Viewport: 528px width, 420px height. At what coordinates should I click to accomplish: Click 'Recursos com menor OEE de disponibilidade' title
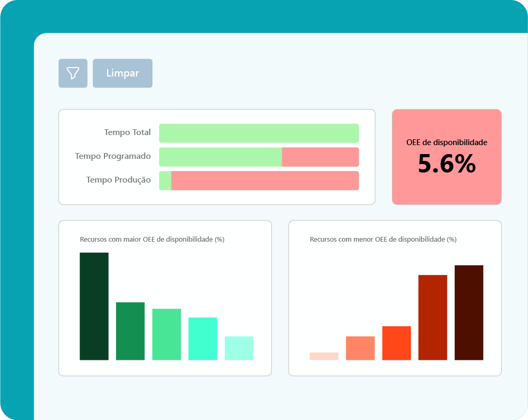383,239
